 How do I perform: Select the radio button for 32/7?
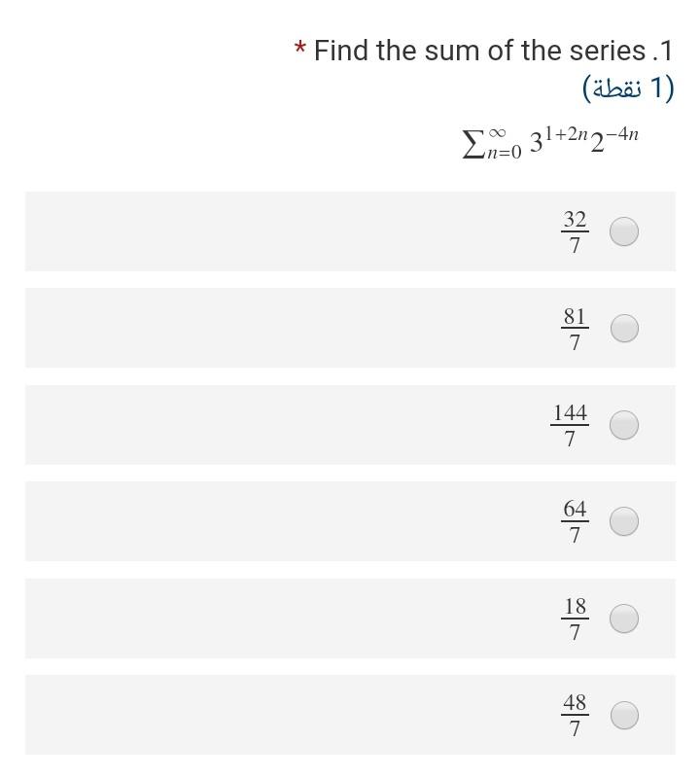click(x=622, y=231)
